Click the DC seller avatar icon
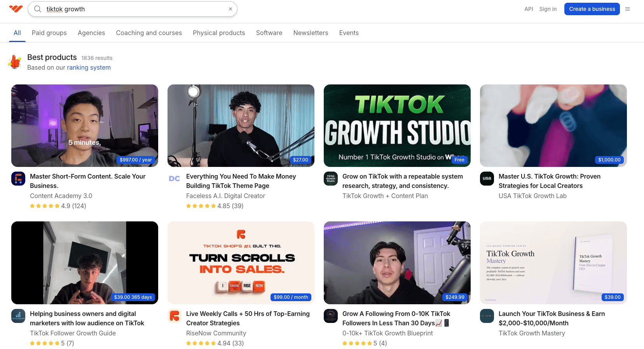The image size is (644, 349). coord(175,179)
